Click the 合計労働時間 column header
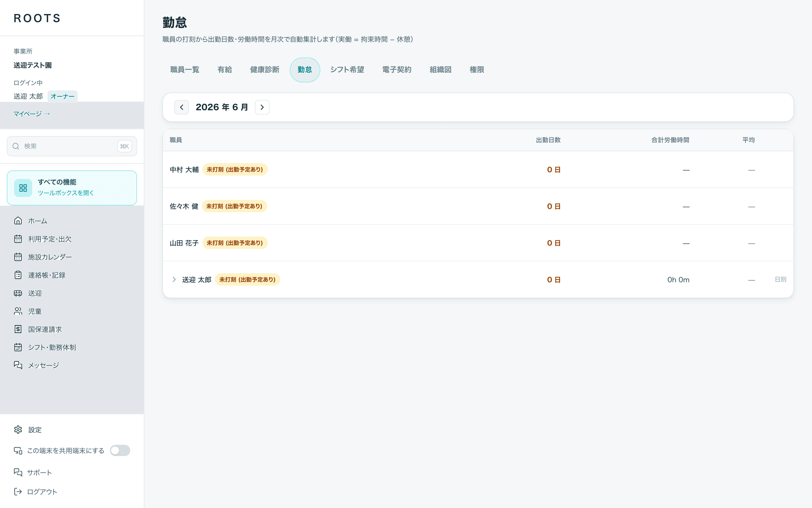This screenshot has height=508, width=812. pyautogui.click(x=670, y=140)
